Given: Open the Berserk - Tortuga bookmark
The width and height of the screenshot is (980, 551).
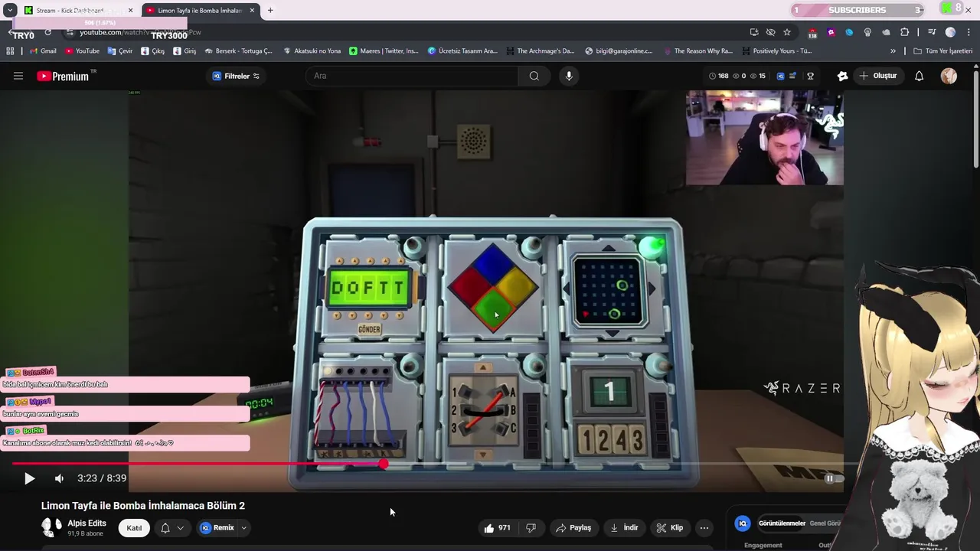Looking at the screenshot, I should tap(238, 51).
